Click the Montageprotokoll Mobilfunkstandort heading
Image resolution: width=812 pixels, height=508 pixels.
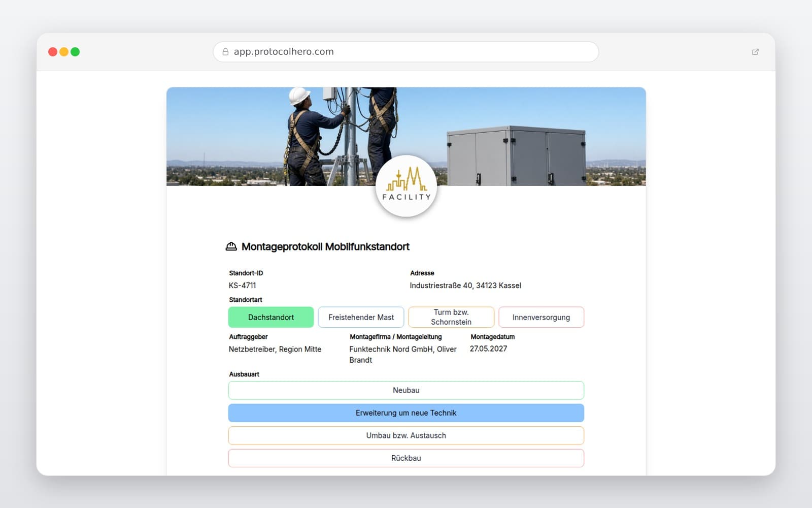point(325,246)
